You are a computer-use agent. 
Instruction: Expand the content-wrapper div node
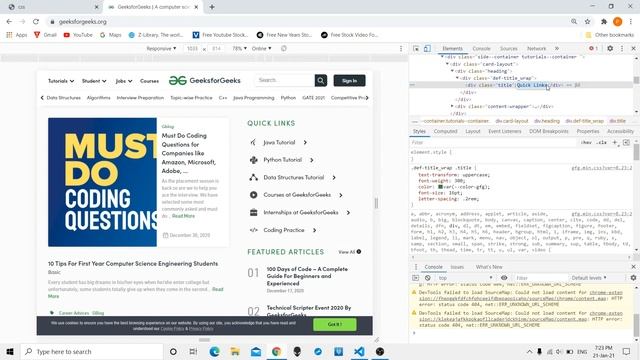(x=452, y=106)
